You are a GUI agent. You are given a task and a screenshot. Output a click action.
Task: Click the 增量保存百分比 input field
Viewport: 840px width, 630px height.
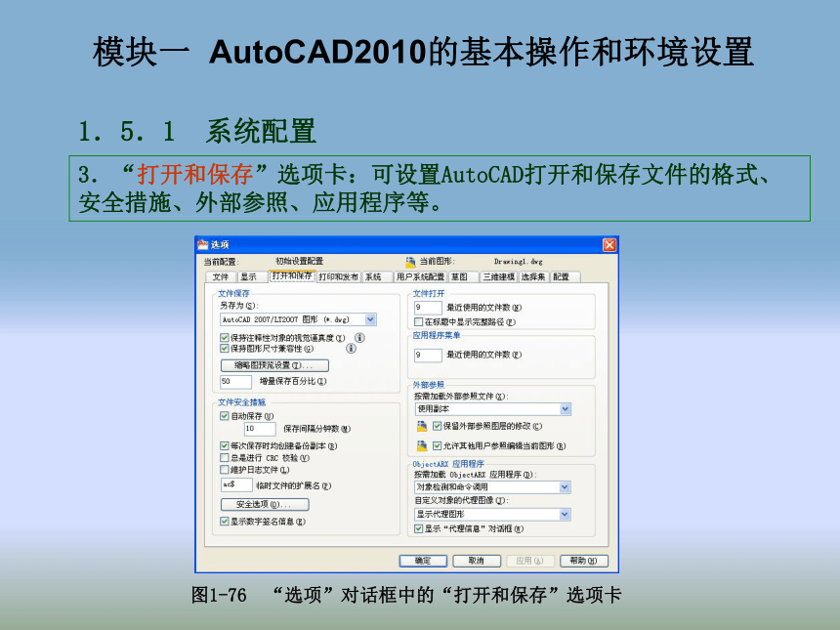tap(236, 382)
